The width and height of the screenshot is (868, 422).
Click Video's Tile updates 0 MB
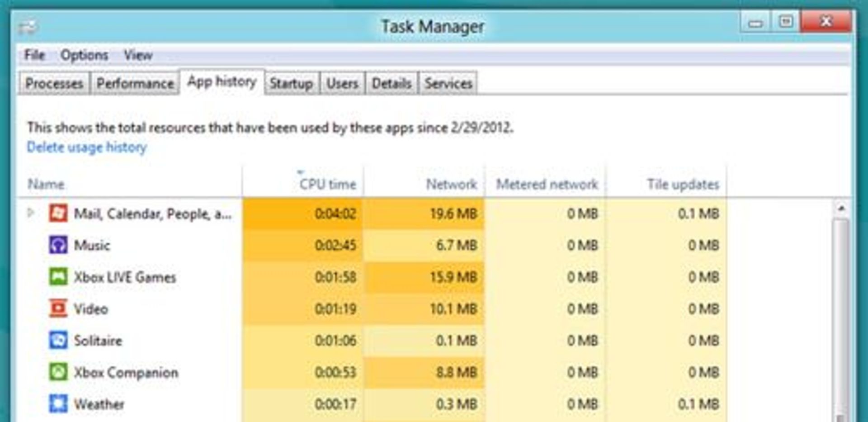[x=704, y=309]
